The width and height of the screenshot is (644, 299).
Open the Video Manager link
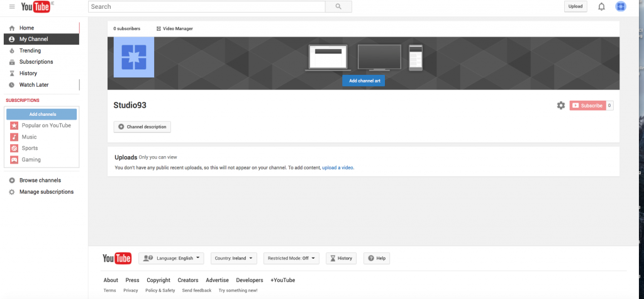pos(178,29)
